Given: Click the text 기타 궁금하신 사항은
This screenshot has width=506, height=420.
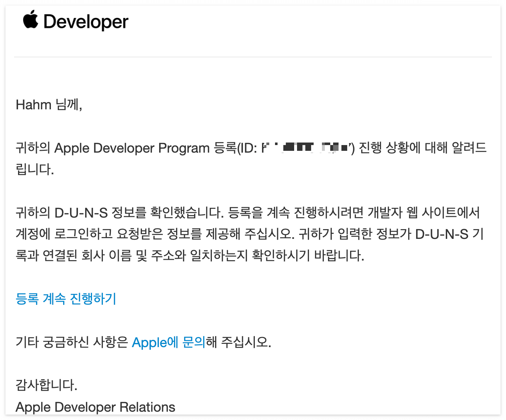Looking at the screenshot, I should coord(72,342).
